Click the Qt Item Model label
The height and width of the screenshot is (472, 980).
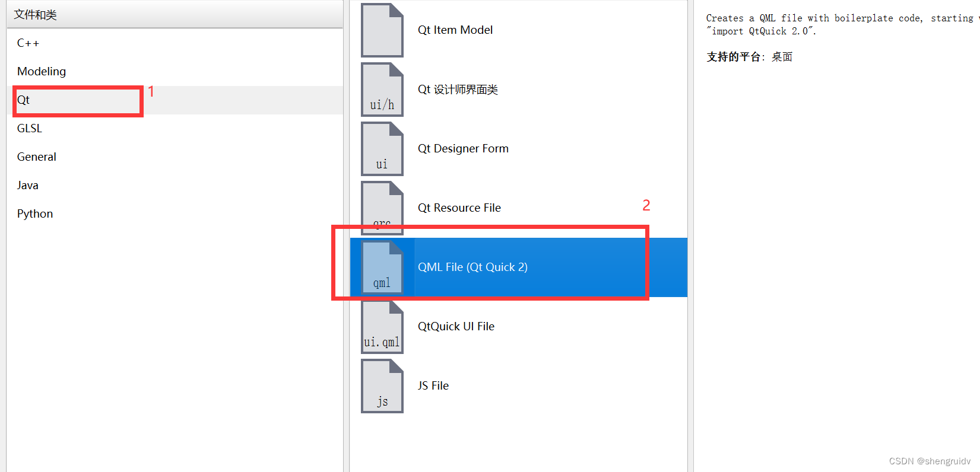click(455, 30)
